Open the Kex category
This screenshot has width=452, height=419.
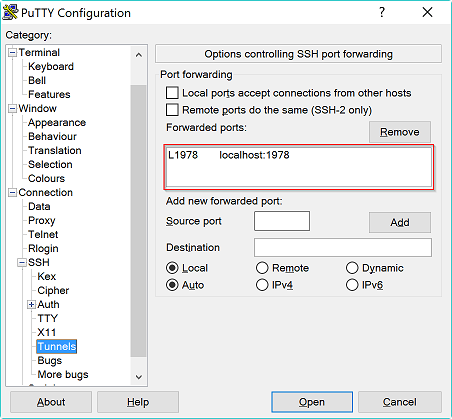point(47,276)
